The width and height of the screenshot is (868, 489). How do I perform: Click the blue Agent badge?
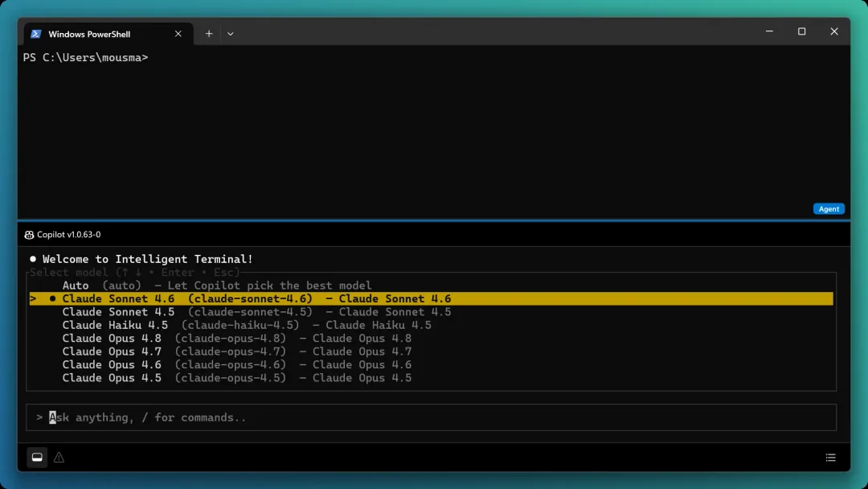828,209
